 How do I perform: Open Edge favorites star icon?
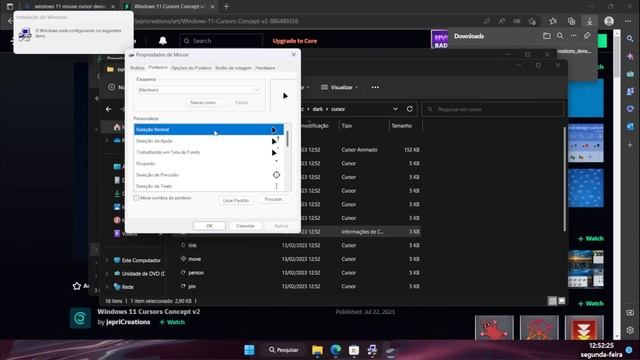click(553, 21)
